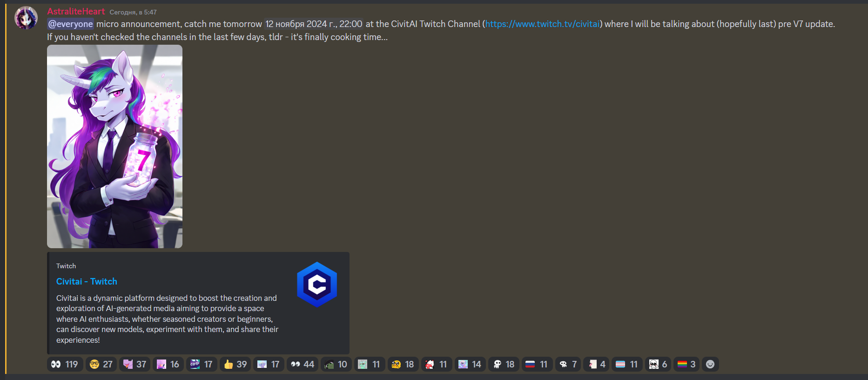Screen dimensions: 868x380
Task: Click the pale blue emoji reaction with count 17
Action: pos(269,364)
